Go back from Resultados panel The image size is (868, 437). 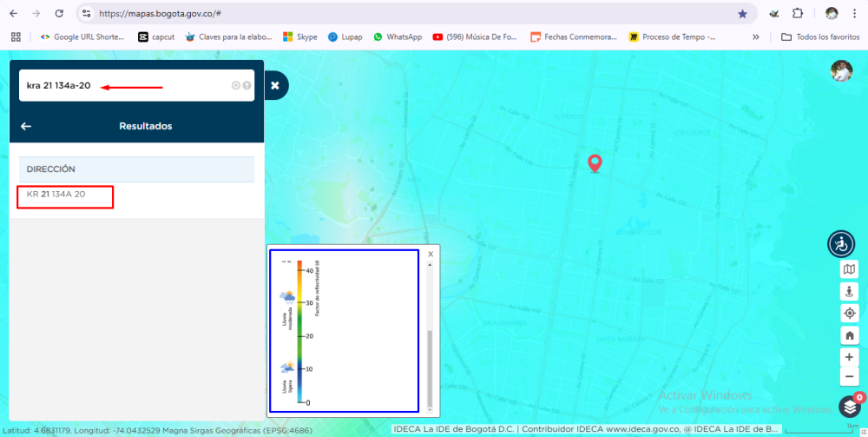tap(26, 126)
